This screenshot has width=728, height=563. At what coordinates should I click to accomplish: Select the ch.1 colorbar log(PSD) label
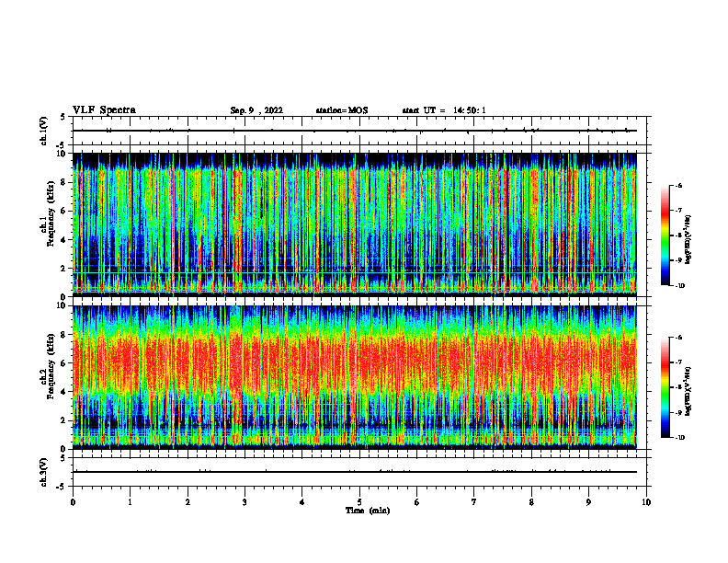688,239
